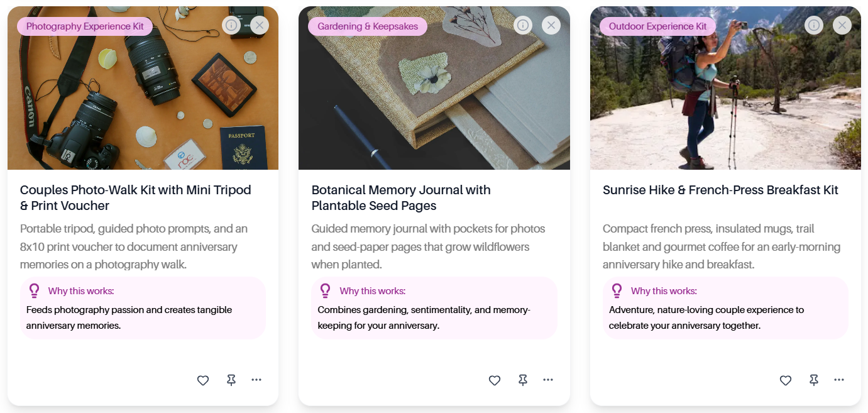The width and height of the screenshot is (868, 413).
Task: Pin the Sunrise Hike breakfast kit card
Action: click(x=814, y=380)
